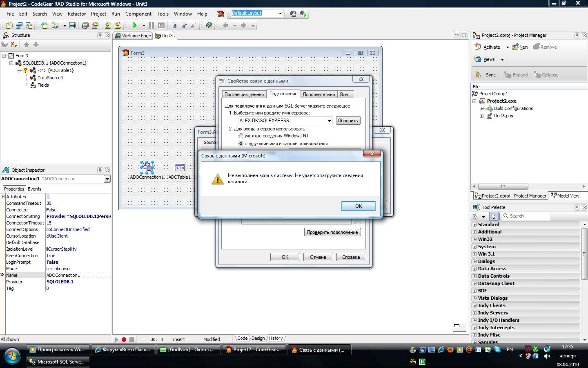Expand Unit3.pas in Project Manager
Viewport: 588px width, 368px height.
(x=482, y=116)
